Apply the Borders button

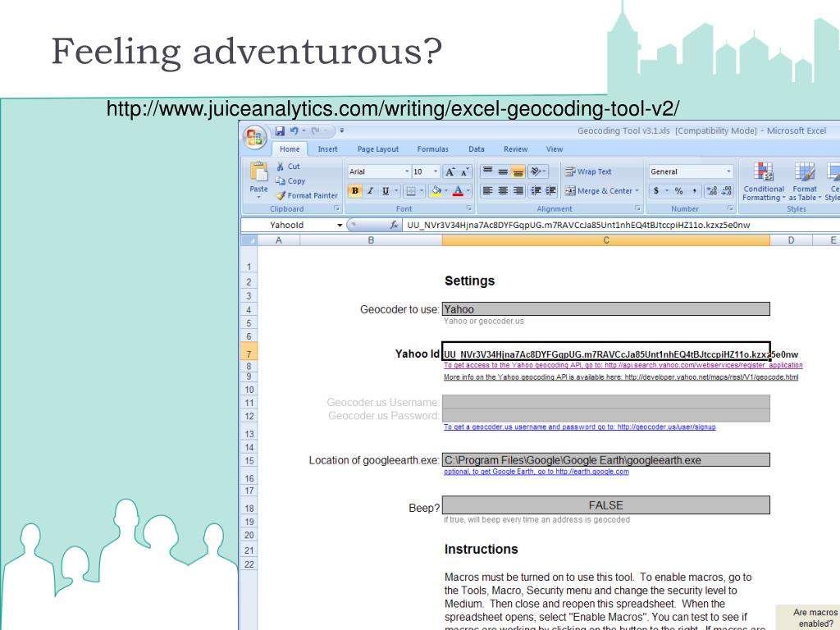click(x=411, y=190)
